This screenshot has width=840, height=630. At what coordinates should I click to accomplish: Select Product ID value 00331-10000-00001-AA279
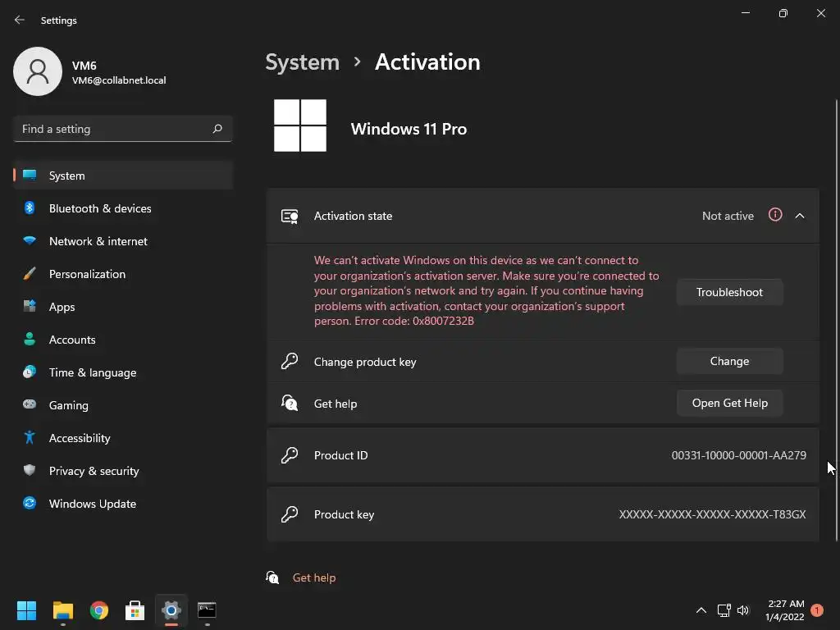coord(739,455)
